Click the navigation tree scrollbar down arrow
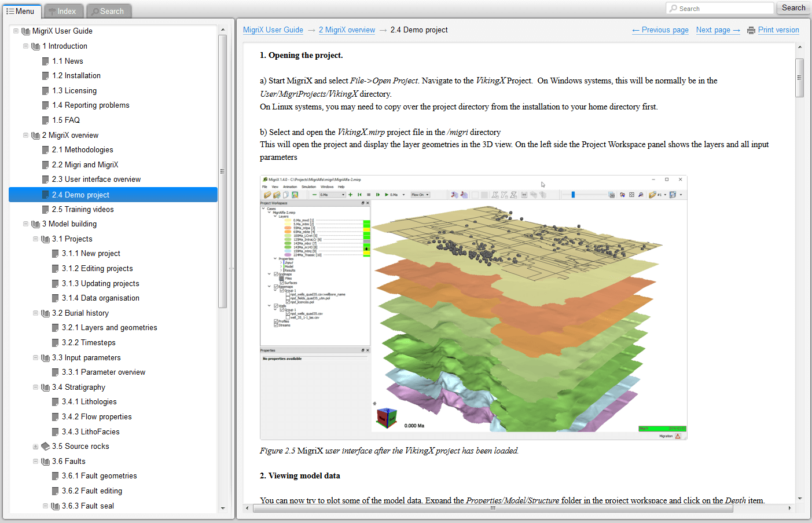 click(x=223, y=508)
